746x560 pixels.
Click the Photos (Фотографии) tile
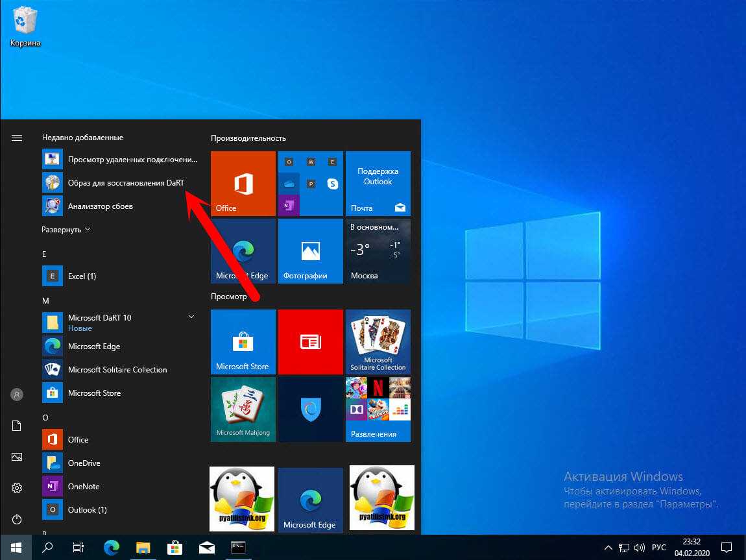click(x=310, y=251)
